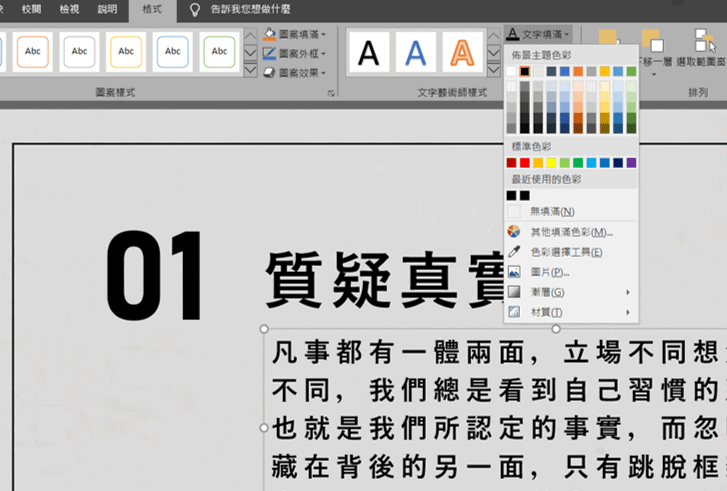Apply the orange-outlined Abc shape style
727x491 pixels.
tap(33, 51)
